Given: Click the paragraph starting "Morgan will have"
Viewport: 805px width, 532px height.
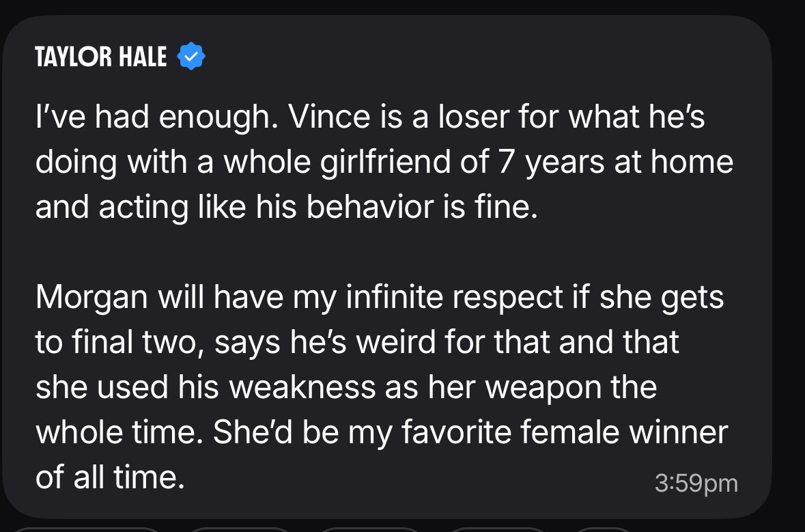Looking at the screenshot, I should [x=382, y=388].
